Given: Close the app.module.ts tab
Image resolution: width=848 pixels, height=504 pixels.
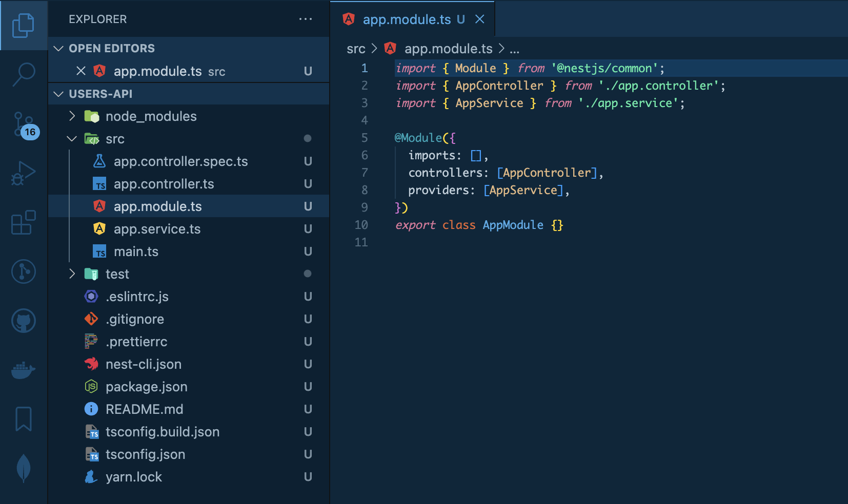Looking at the screenshot, I should (480, 19).
